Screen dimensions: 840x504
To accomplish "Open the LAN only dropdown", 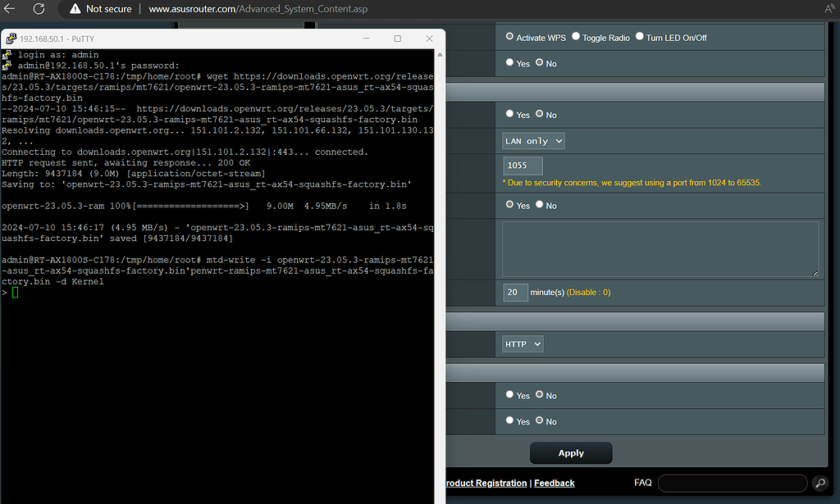I will (534, 141).
